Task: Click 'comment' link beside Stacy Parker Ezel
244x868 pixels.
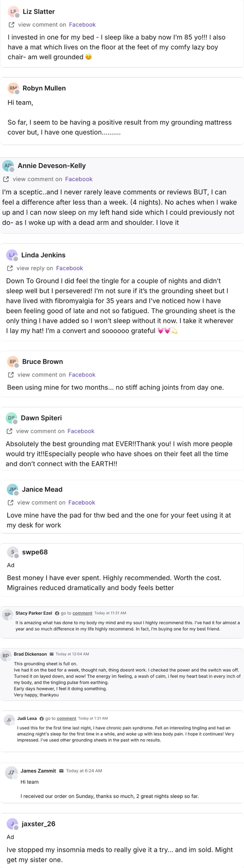Action: click(x=82, y=613)
